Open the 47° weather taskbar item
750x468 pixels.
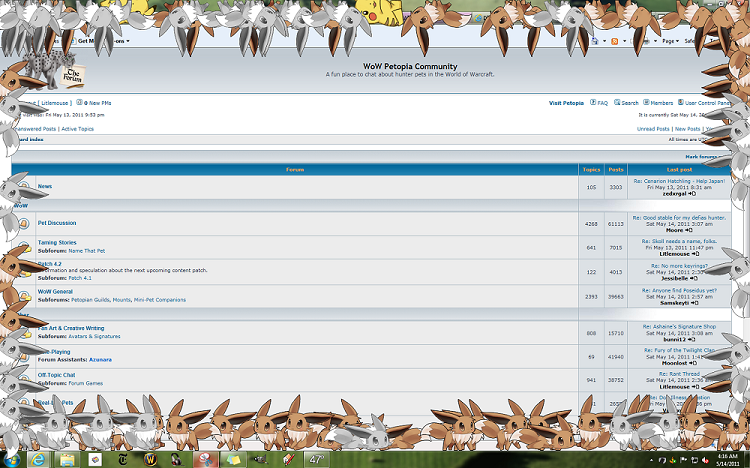(316, 460)
